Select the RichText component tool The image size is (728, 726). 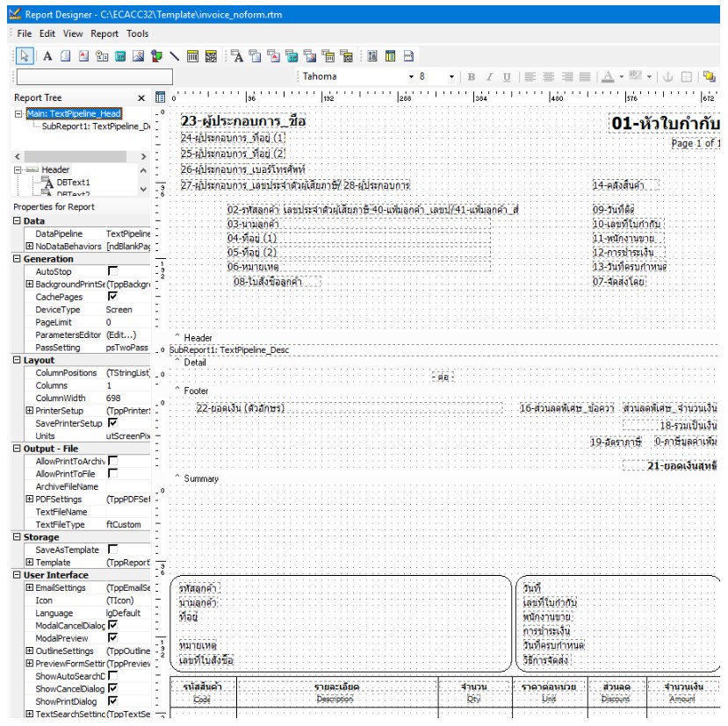tap(83, 56)
